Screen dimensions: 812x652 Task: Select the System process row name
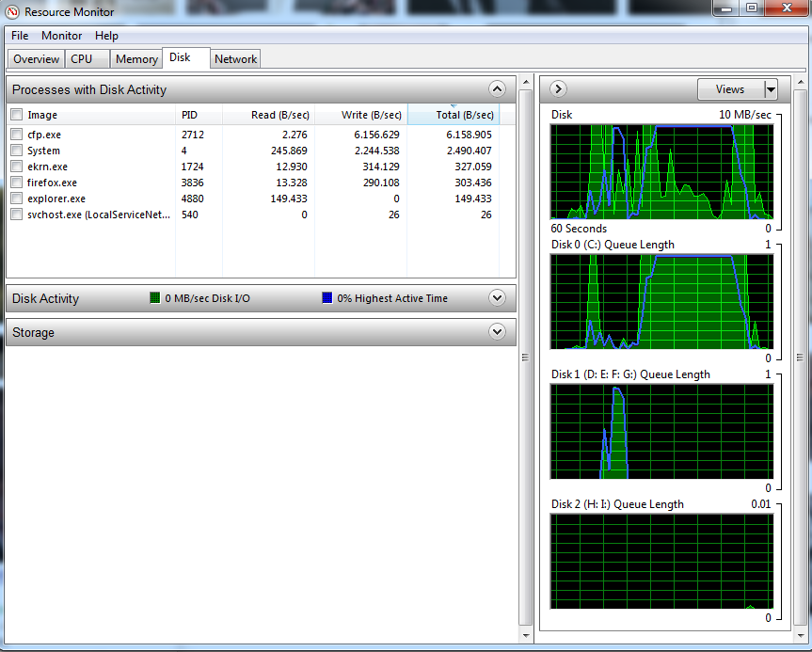43,151
